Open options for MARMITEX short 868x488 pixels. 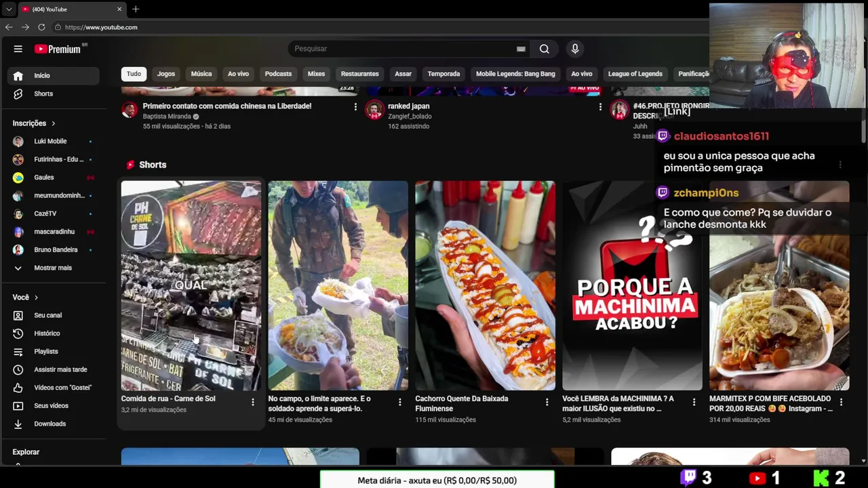click(841, 403)
